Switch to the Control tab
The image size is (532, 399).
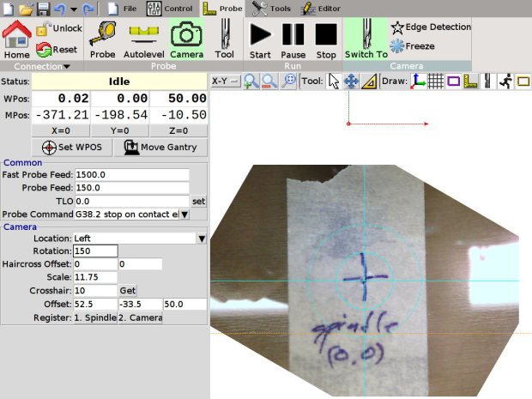pos(169,9)
